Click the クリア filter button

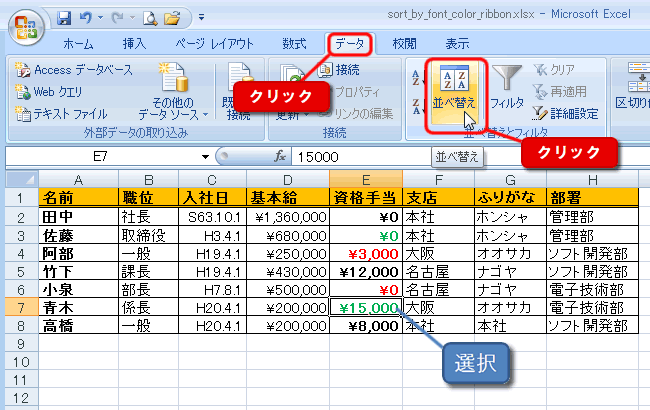[554, 70]
